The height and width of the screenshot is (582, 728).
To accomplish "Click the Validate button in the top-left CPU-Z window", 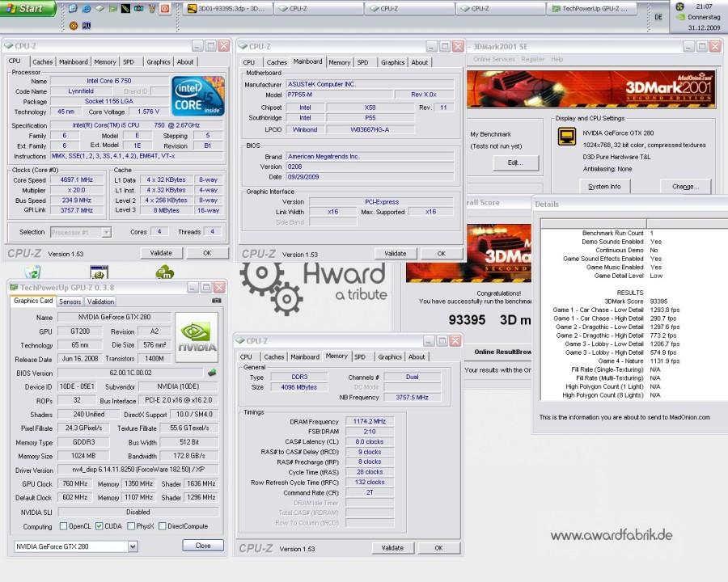I will click(x=161, y=253).
